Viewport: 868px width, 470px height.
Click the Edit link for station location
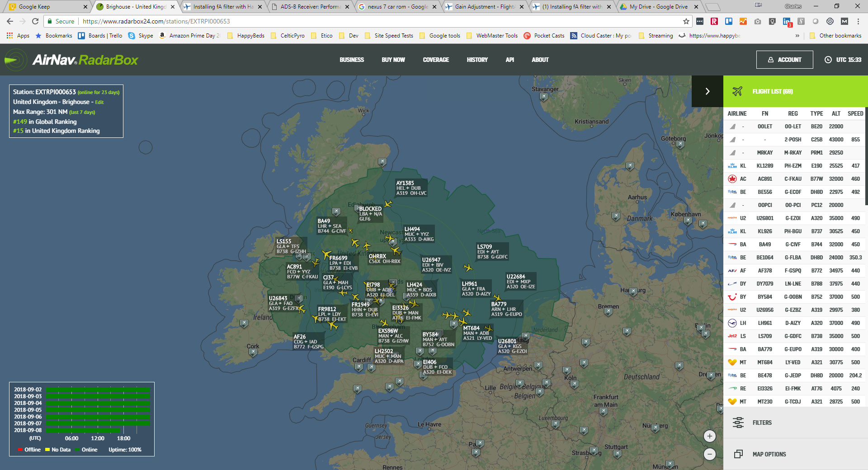99,103
